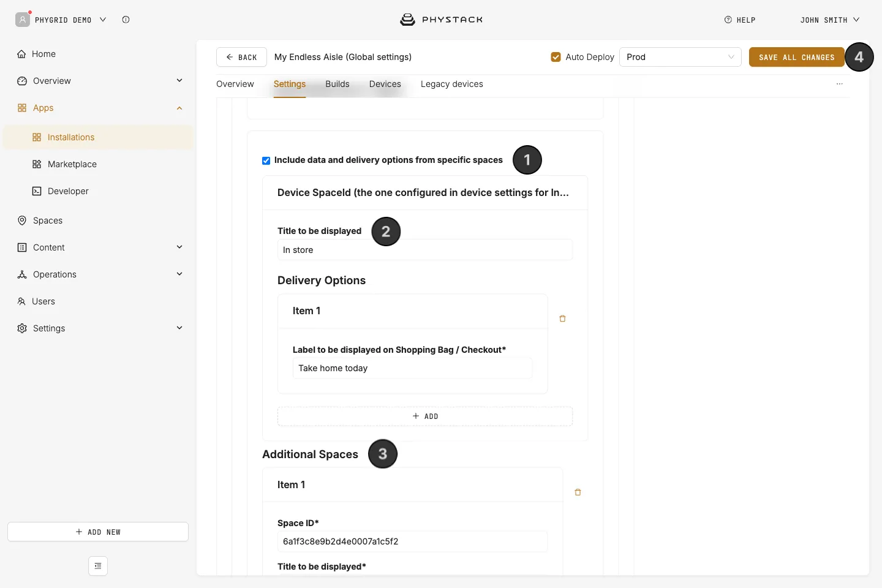Click the Operations icon in the sidebar
The image size is (882, 588).
click(x=22, y=274)
